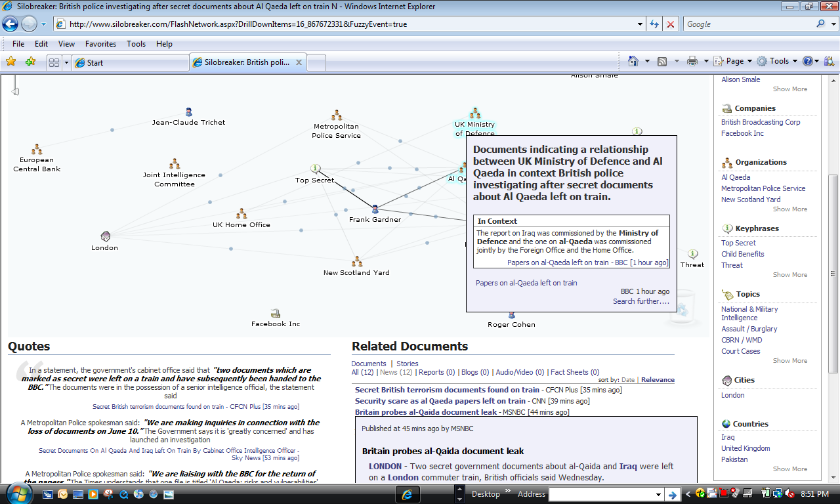
Task: Open Recent Pages dropdown next to Forward
Action: (x=44, y=24)
